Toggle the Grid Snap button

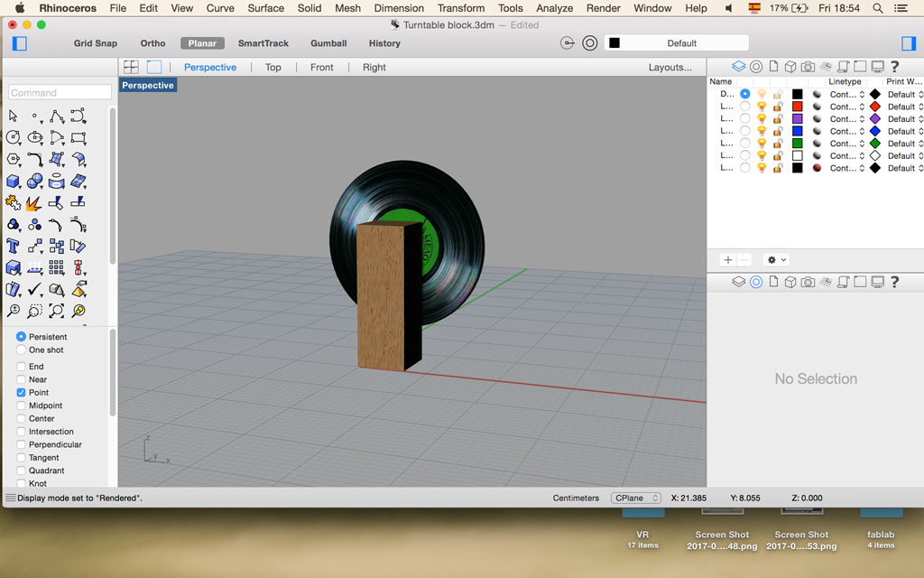pos(96,43)
